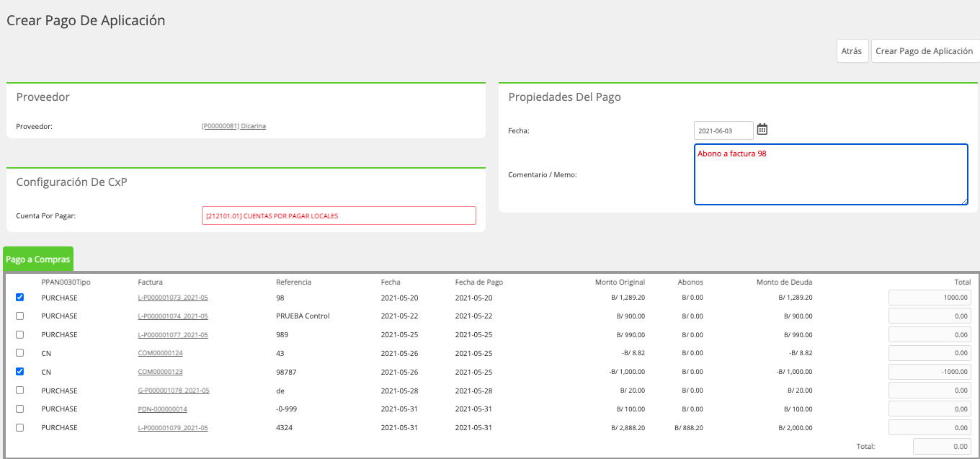Click Crear Pago de Aplicación button
The height and width of the screenshot is (459, 980).
(925, 51)
